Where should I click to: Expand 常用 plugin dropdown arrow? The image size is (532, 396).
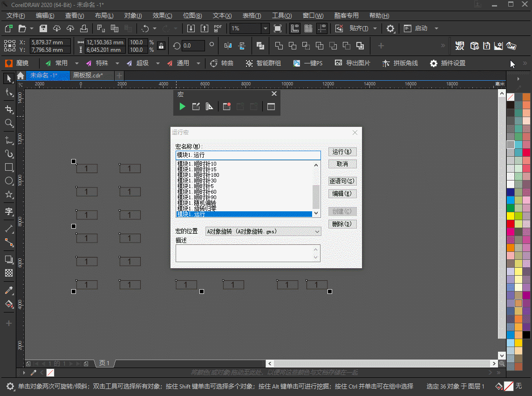[x=77, y=63]
